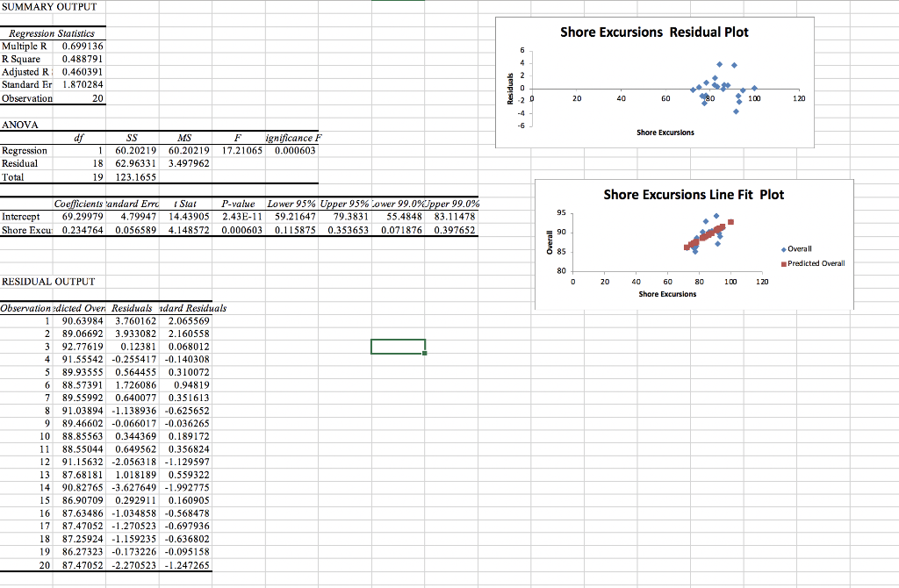Select the Shore Excursions t Stat 4.148572
This screenshot has width=899, height=588.
coord(189,230)
